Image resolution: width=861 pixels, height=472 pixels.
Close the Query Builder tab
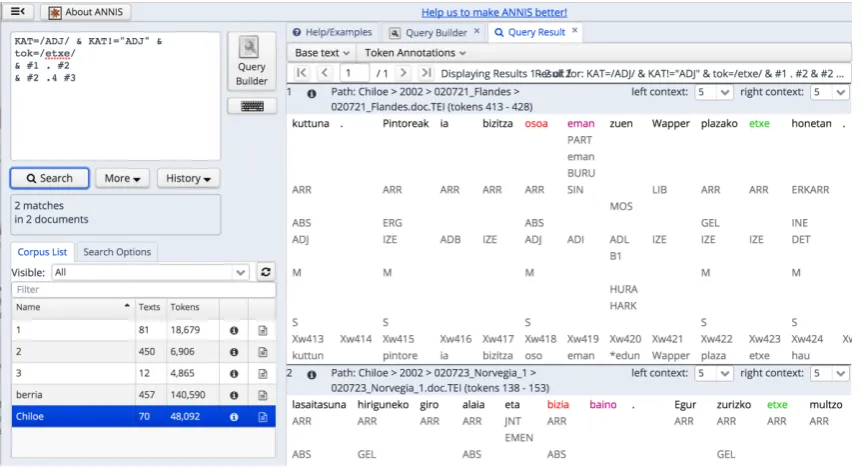pos(477,31)
